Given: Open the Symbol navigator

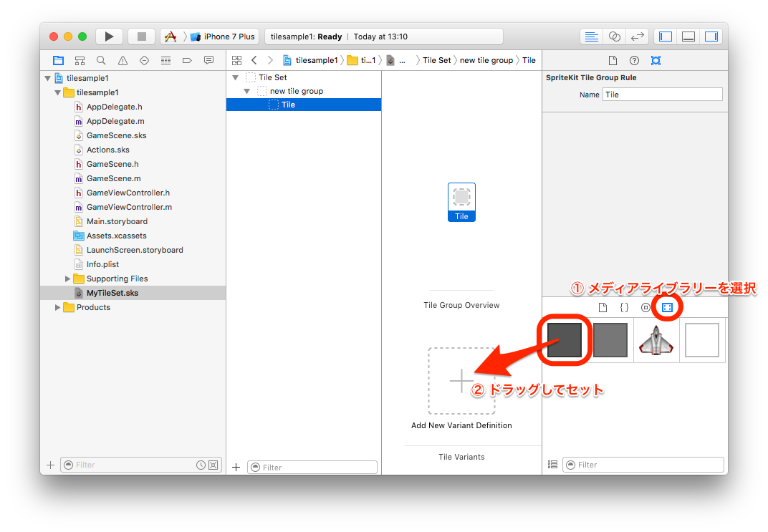Looking at the screenshot, I should tap(80, 60).
